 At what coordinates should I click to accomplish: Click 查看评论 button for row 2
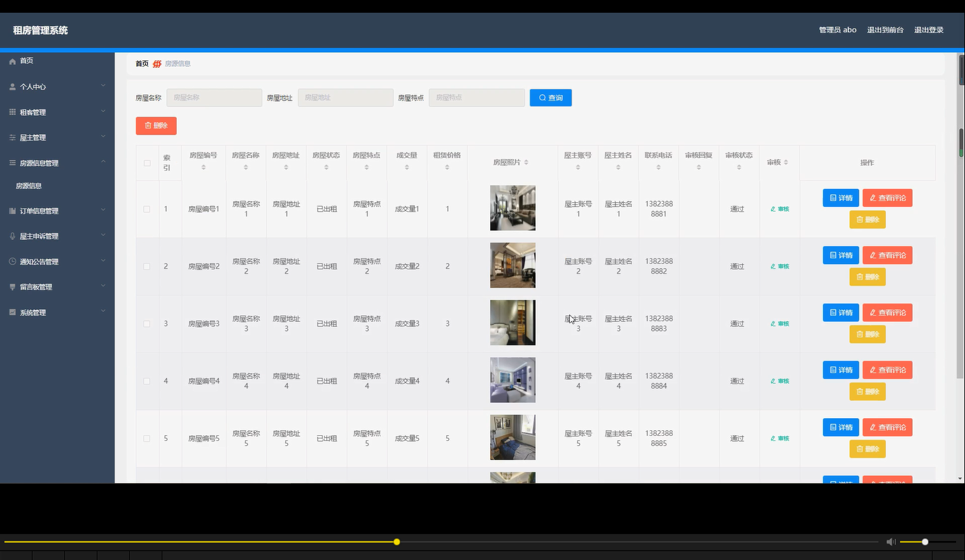pos(887,255)
